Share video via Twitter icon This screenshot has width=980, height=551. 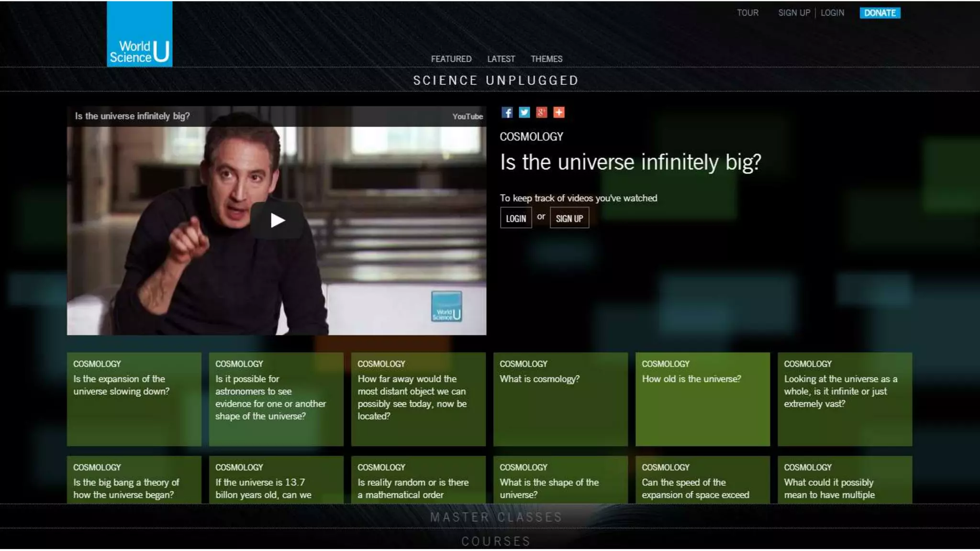tap(524, 112)
